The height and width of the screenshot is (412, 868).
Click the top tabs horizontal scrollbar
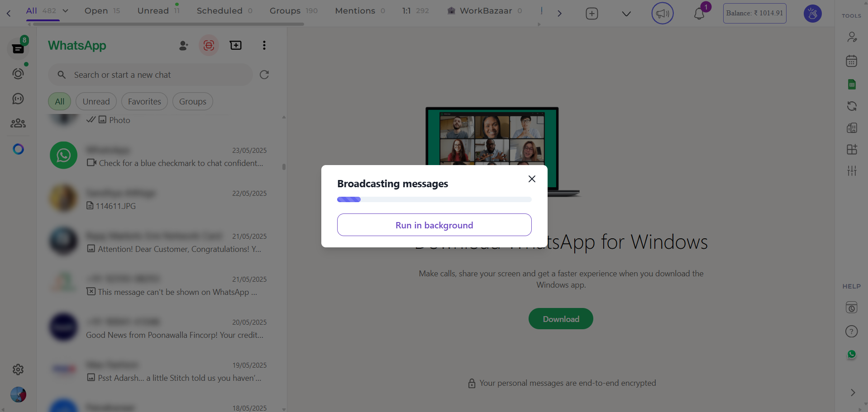click(168, 24)
